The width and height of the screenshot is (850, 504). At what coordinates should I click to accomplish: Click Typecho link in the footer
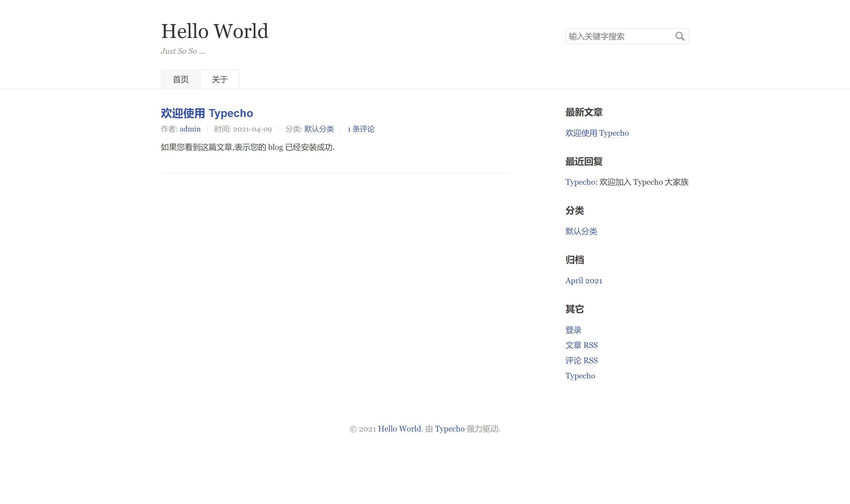click(x=450, y=429)
